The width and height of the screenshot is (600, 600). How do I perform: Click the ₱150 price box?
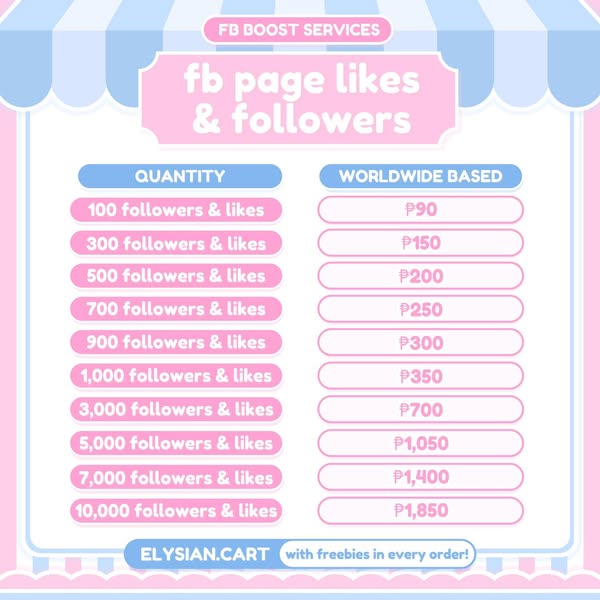pos(420,243)
